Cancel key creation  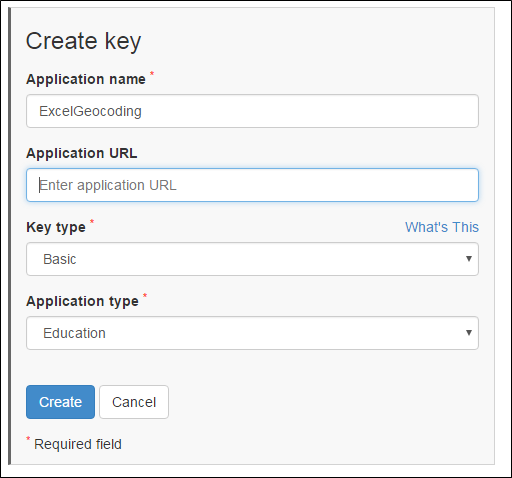(134, 402)
